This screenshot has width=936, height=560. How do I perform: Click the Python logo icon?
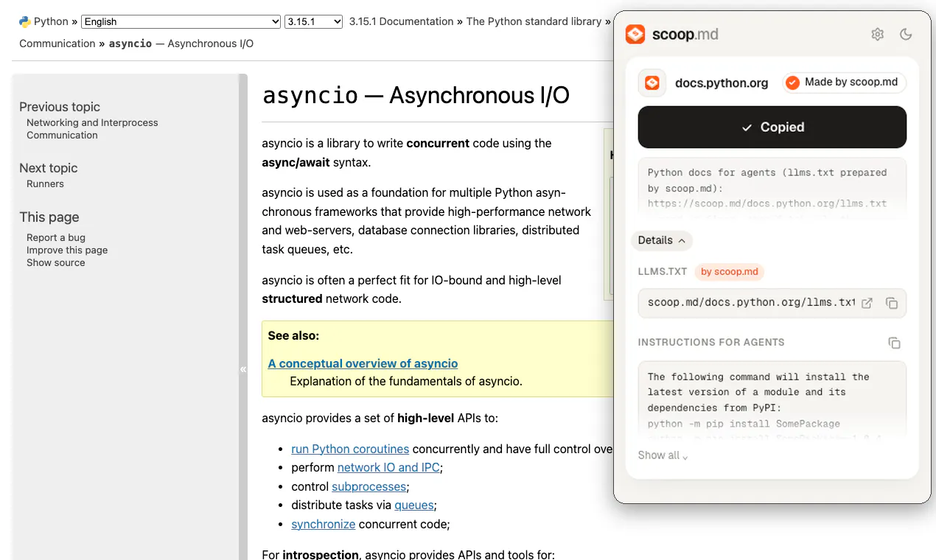25,22
